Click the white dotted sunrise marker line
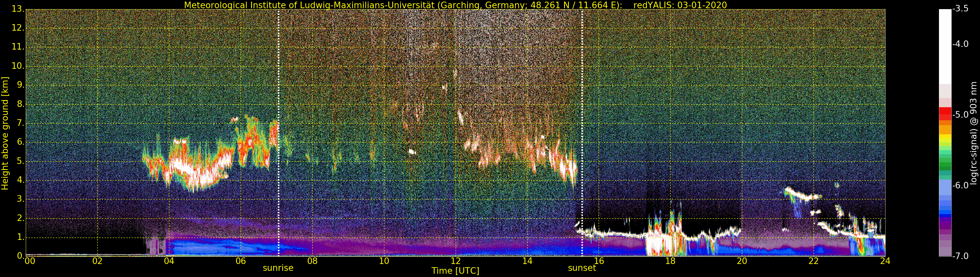This screenshot has height=277, width=980. [278, 132]
